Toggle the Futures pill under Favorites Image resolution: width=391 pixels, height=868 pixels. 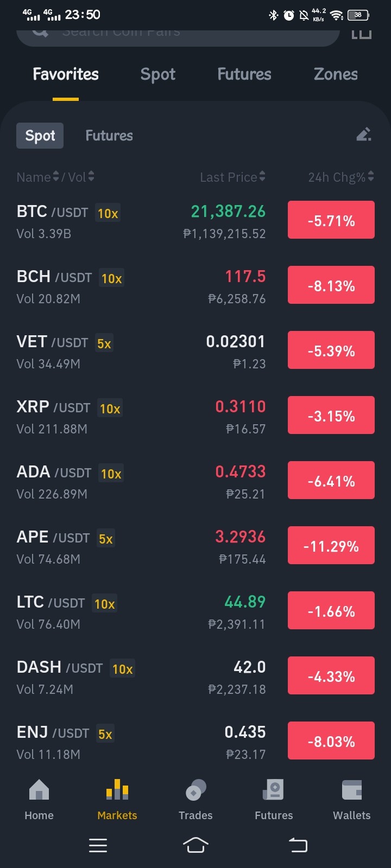click(x=109, y=136)
